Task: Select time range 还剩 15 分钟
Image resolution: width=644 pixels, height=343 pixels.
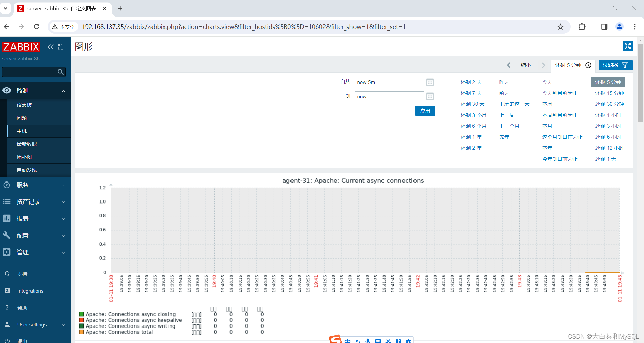Action: [x=609, y=93]
